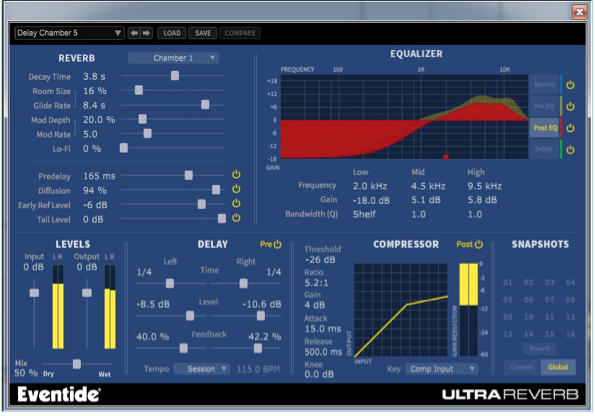
Task: Click the Release 500.0 ms value
Action: click(323, 352)
